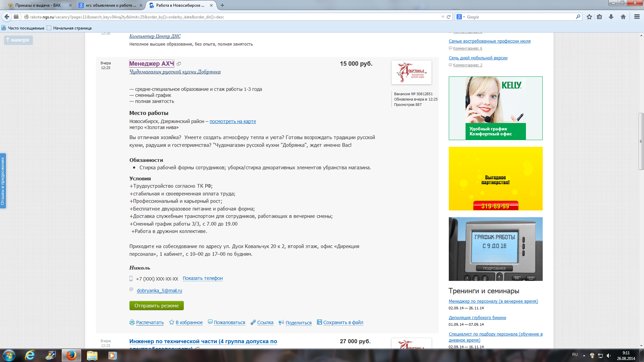The width and height of the screenshot is (644, 362).
Task: Click 'посмотреть на карте' link
Action: point(233,121)
